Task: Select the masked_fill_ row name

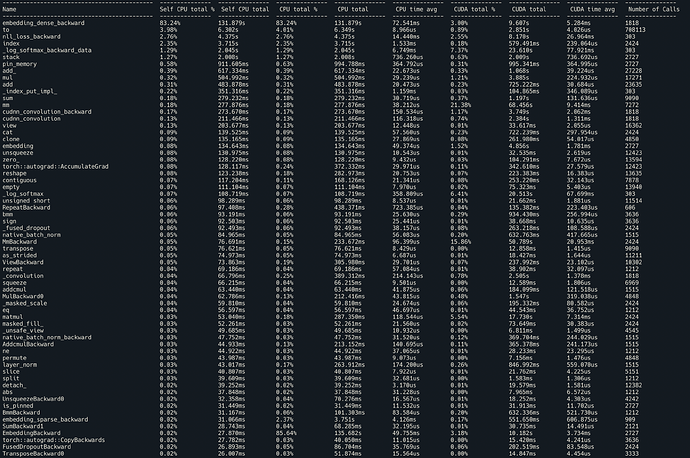Action: pyautogui.click(x=23, y=324)
